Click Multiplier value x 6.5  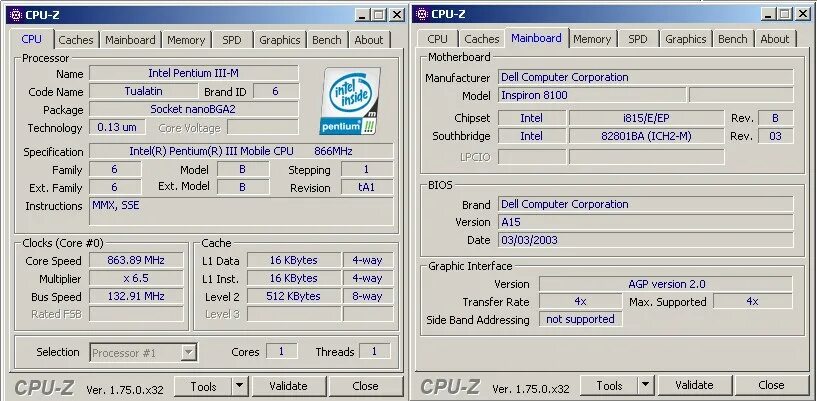[136, 278]
